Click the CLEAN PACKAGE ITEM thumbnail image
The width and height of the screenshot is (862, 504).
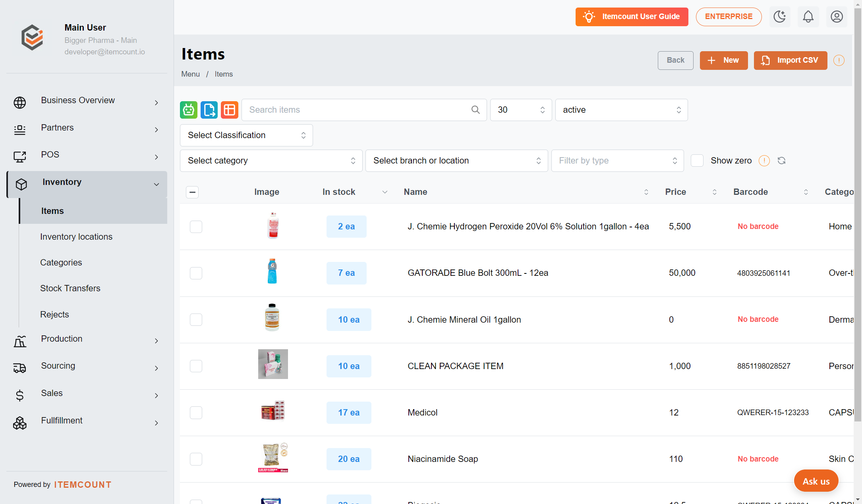pyautogui.click(x=273, y=364)
